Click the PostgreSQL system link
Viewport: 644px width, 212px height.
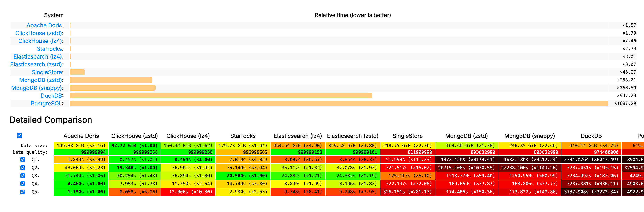[x=46, y=104]
